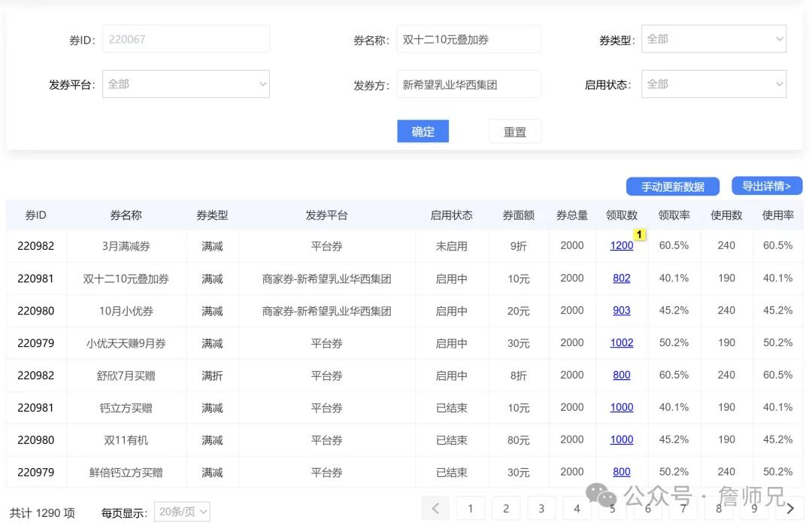Image resolution: width=812 pixels, height=529 pixels.
Task: Click the previous page arrow
Action: (x=435, y=508)
